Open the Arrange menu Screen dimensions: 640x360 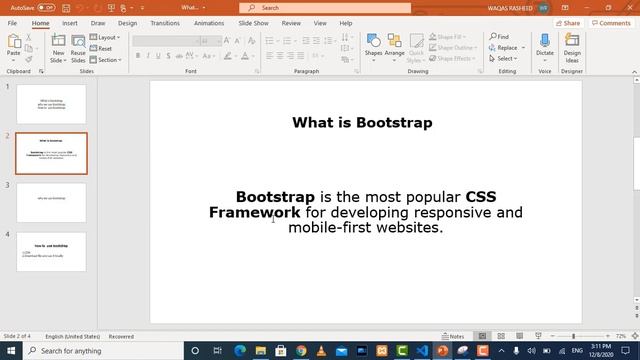coord(394,48)
